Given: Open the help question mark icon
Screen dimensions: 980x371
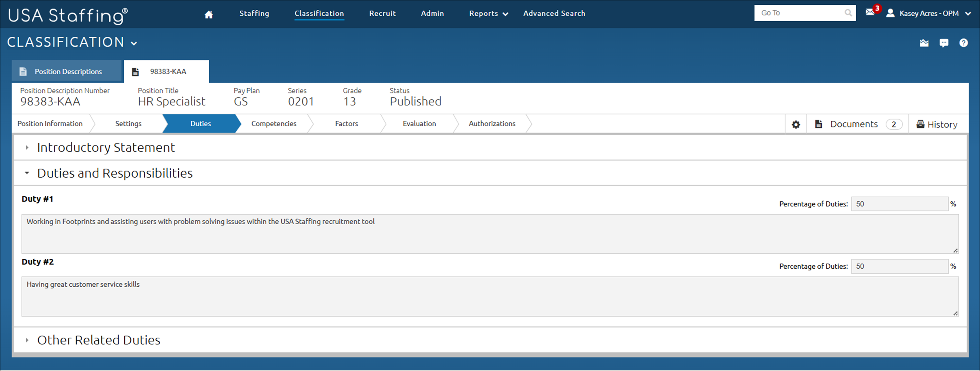Looking at the screenshot, I should pyautogui.click(x=964, y=43).
